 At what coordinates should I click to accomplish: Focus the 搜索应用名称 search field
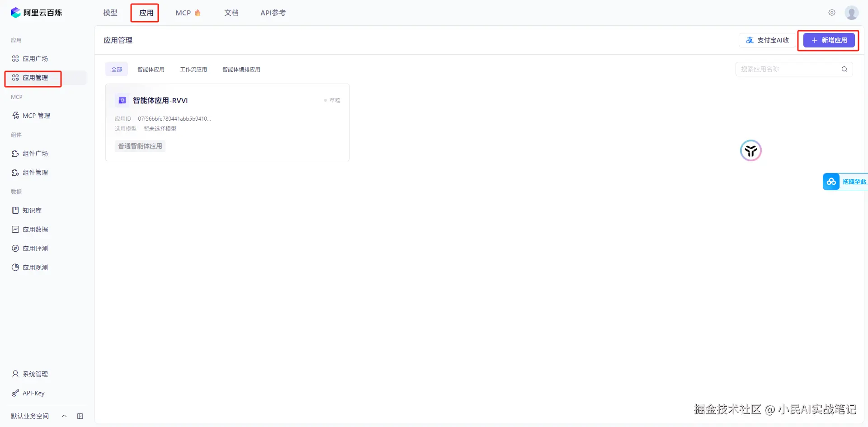click(794, 69)
